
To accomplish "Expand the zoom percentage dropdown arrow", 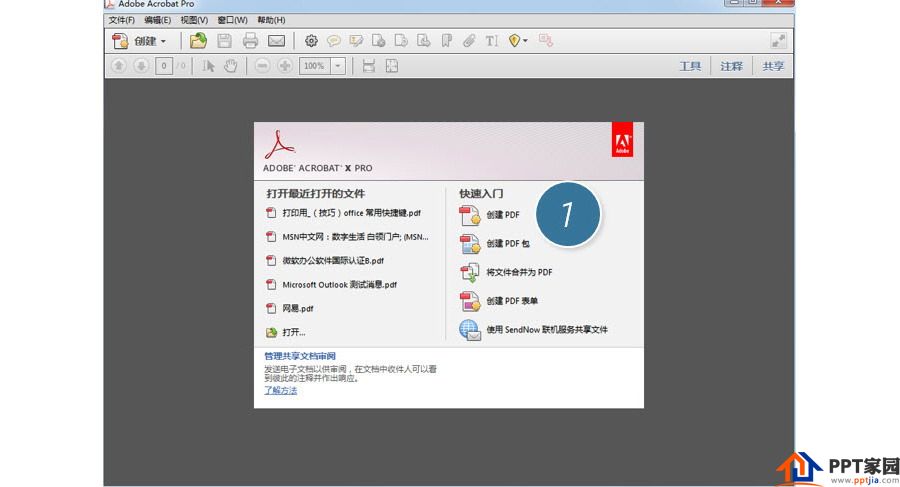I will (338, 66).
